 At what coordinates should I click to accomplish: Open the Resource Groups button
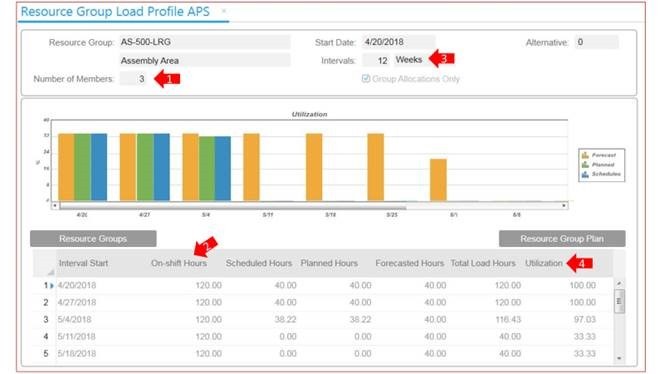(93, 238)
